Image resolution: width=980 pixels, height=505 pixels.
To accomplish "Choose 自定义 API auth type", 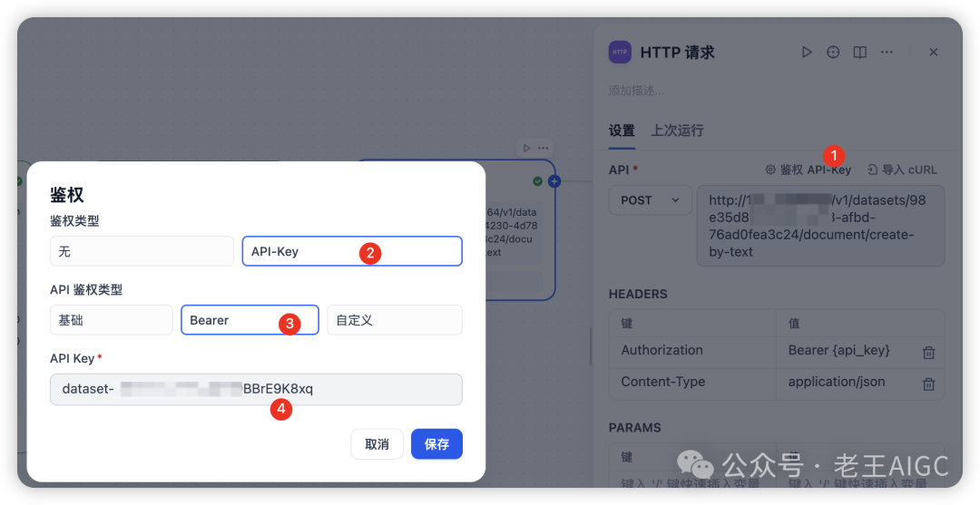I will [395, 320].
